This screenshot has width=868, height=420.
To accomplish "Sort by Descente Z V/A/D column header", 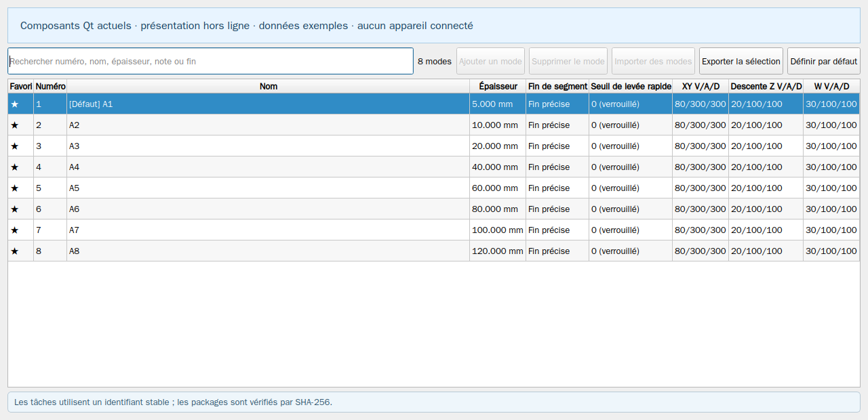I will [766, 87].
